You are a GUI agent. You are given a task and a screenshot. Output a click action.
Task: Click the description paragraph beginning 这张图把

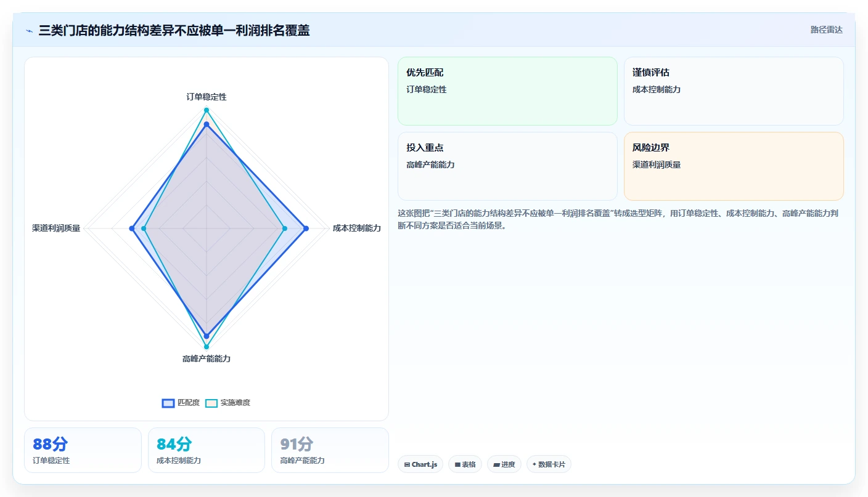[618, 219]
